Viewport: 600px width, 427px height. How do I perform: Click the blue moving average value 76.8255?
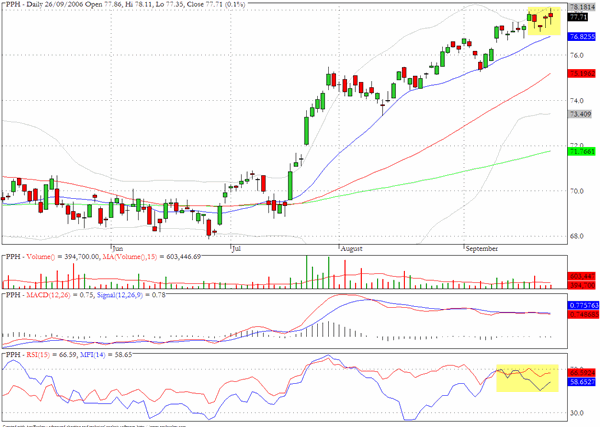(x=582, y=37)
